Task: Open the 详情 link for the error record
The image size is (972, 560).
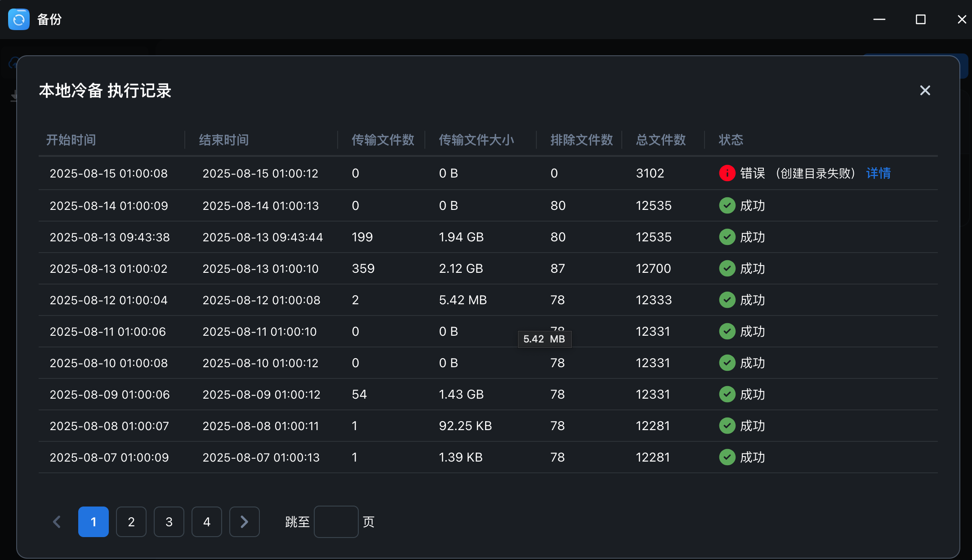Action: (878, 173)
